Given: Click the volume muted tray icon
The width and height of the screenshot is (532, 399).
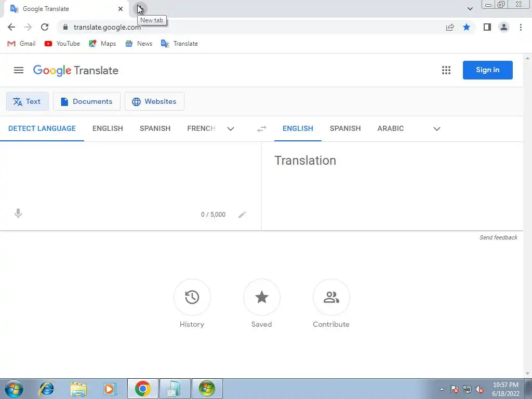Looking at the screenshot, I should click(x=480, y=390).
